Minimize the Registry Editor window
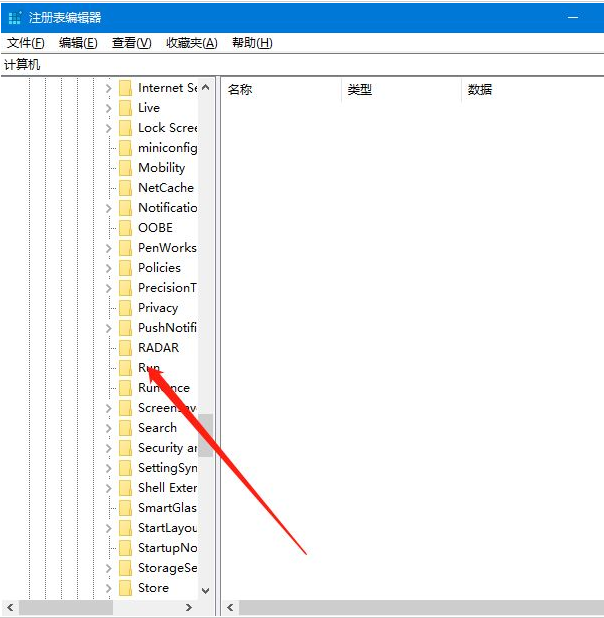Viewport: 604px width, 618px height. (573, 17)
